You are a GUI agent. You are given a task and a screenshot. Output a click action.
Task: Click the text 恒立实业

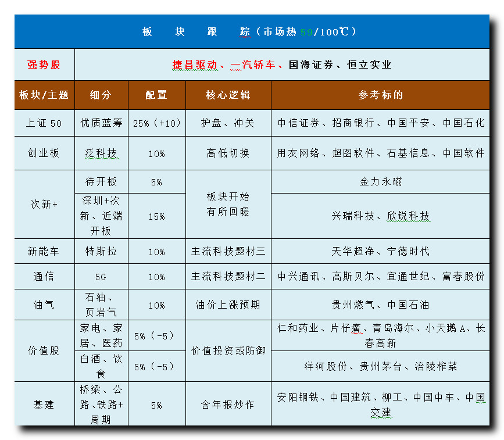(369, 65)
